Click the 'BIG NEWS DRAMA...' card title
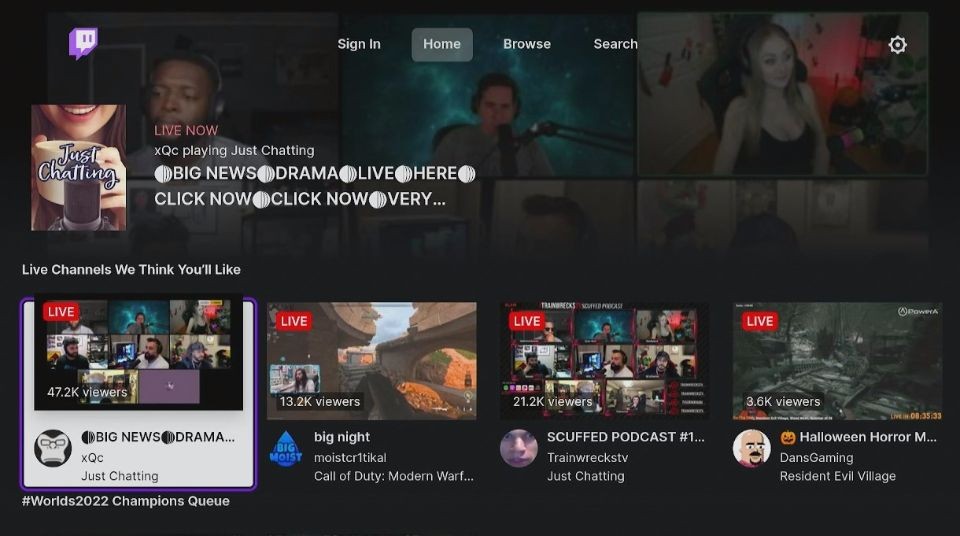The height and width of the screenshot is (536, 960). tap(158, 437)
